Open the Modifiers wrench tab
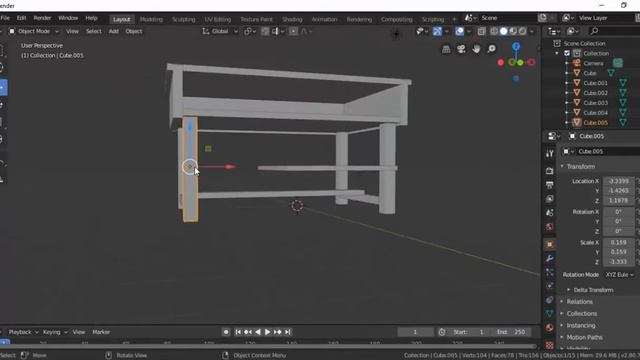Viewport: 640px width, 360px height. coord(550,258)
